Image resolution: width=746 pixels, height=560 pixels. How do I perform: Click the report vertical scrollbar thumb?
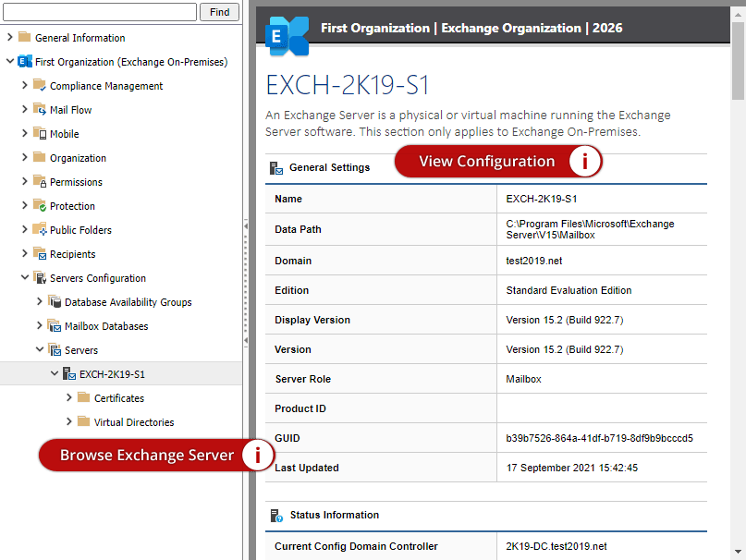point(738,61)
